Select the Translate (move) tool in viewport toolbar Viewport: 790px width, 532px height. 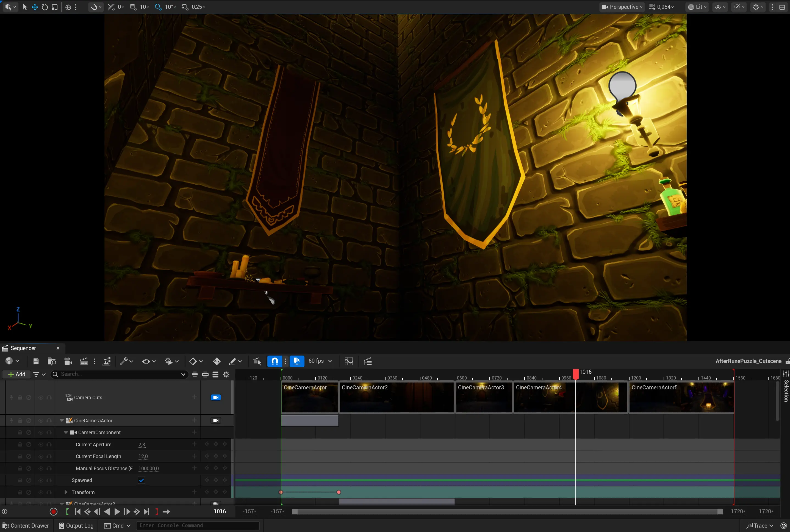pos(35,7)
